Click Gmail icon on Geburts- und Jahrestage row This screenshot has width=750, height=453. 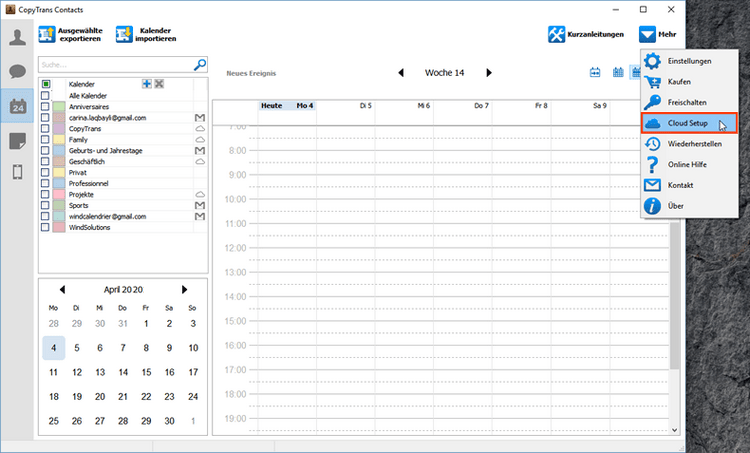point(200,151)
